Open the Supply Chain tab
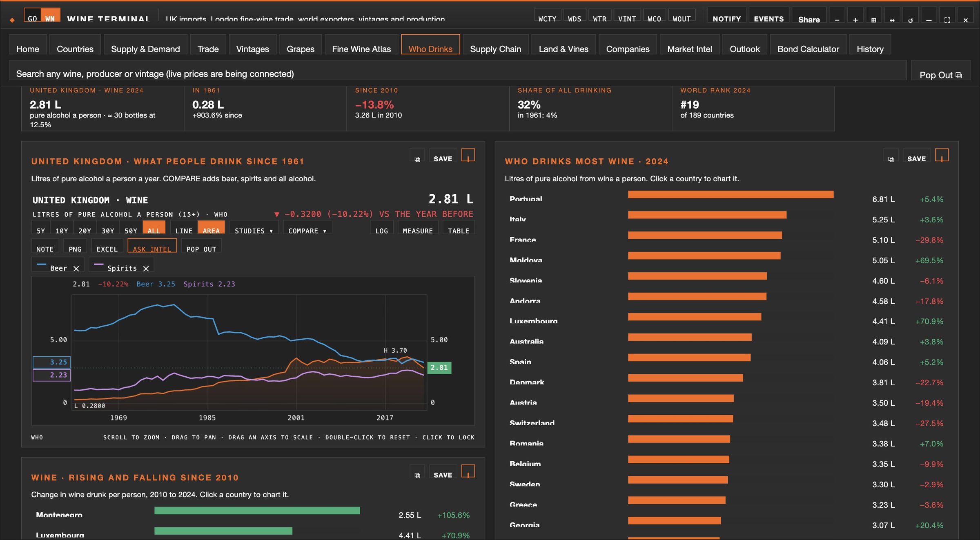The image size is (980, 540). coord(495,49)
